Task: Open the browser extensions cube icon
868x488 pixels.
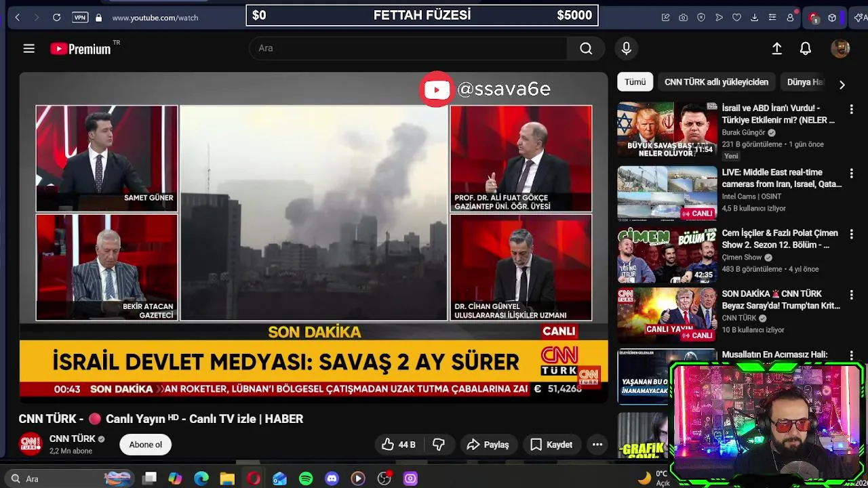Action: click(832, 18)
